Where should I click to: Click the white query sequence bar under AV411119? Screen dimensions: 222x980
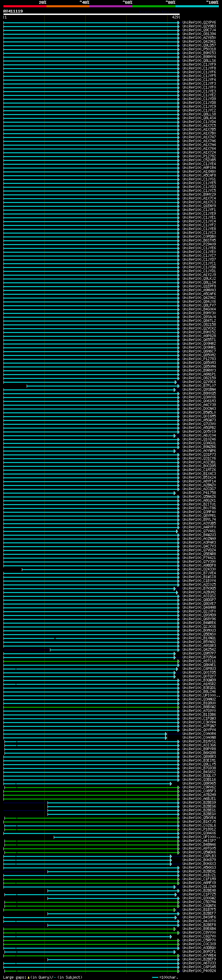pos(92,14)
